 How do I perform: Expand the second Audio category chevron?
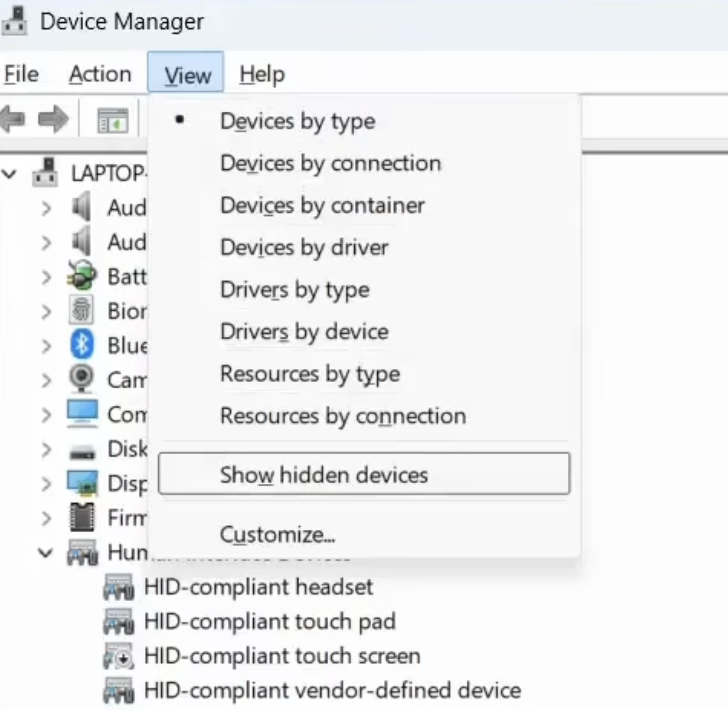coord(46,242)
